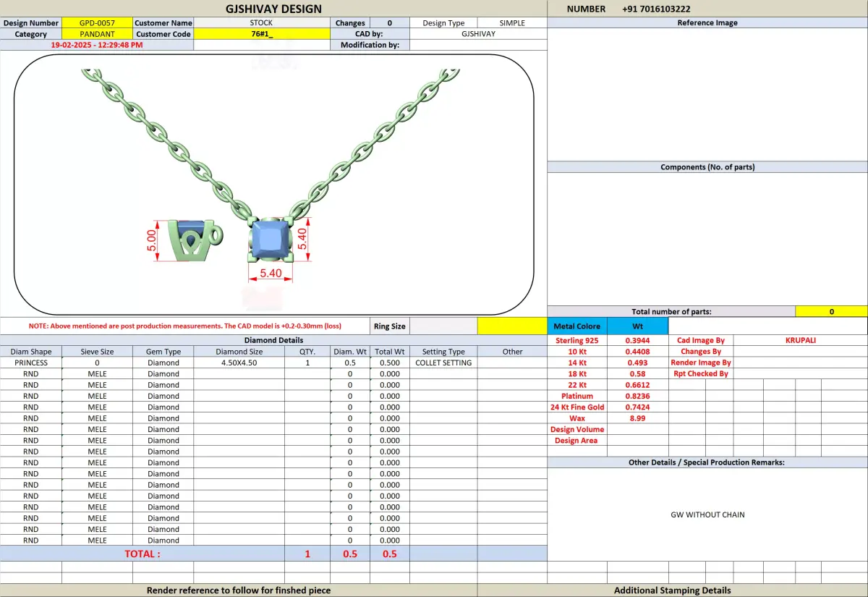Select the 76#1_ customer code cell
The width and height of the screenshot is (868, 597).
[x=262, y=34]
